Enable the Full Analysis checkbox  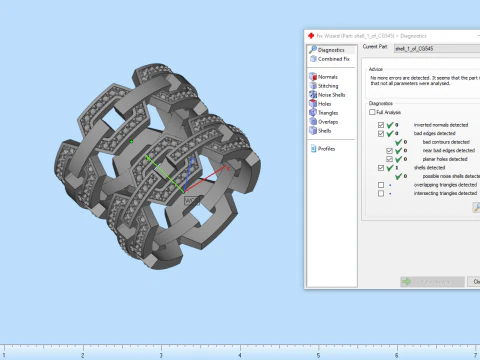pyautogui.click(x=372, y=112)
